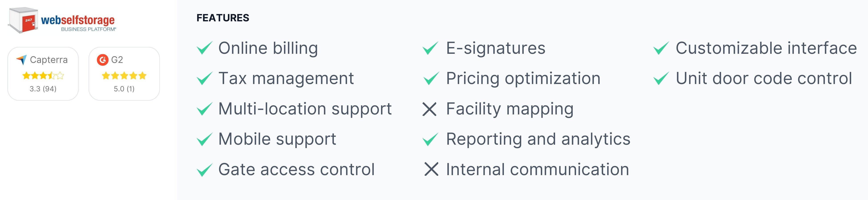Click the Capterra arrow icon
The width and height of the screenshot is (868, 200).
point(21,60)
